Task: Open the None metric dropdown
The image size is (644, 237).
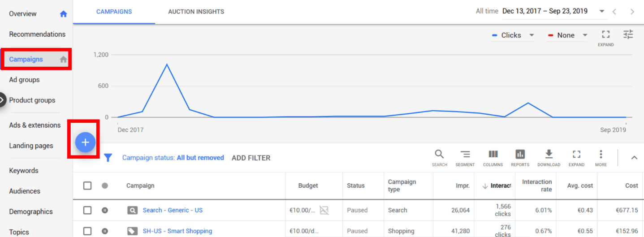Action: (568, 35)
